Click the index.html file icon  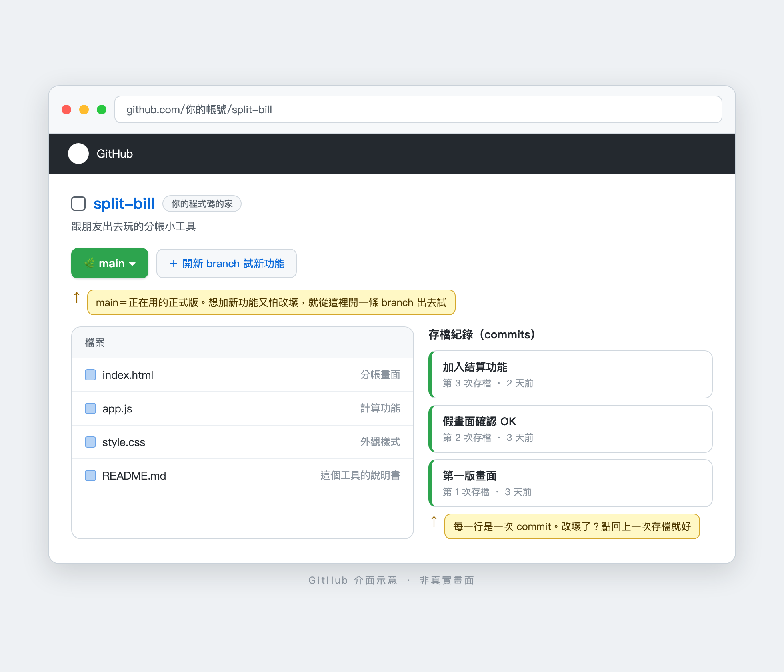tap(90, 375)
